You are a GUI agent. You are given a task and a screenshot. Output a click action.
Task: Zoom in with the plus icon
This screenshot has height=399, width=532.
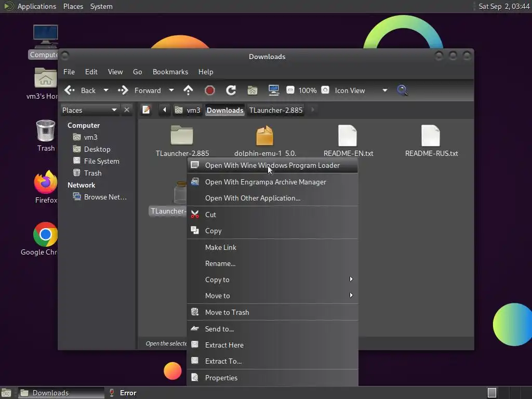pos(325,90)
